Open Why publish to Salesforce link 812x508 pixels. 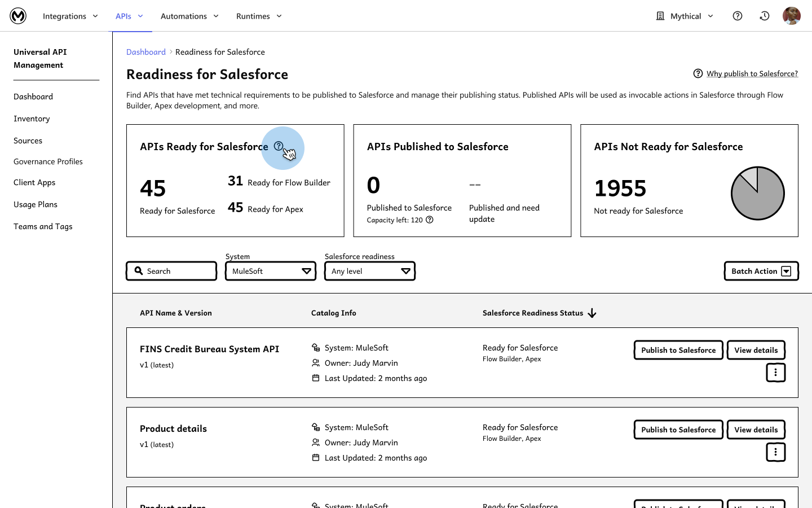752,73
